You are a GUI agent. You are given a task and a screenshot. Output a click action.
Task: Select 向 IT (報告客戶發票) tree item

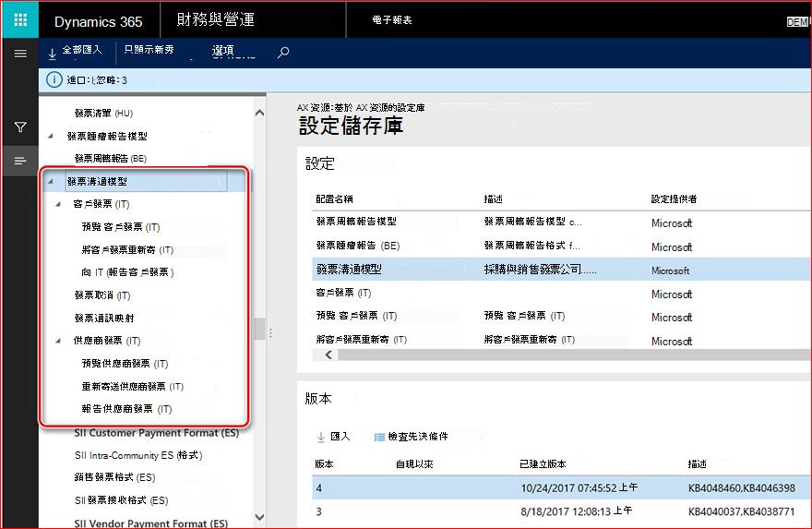point(127,272)
